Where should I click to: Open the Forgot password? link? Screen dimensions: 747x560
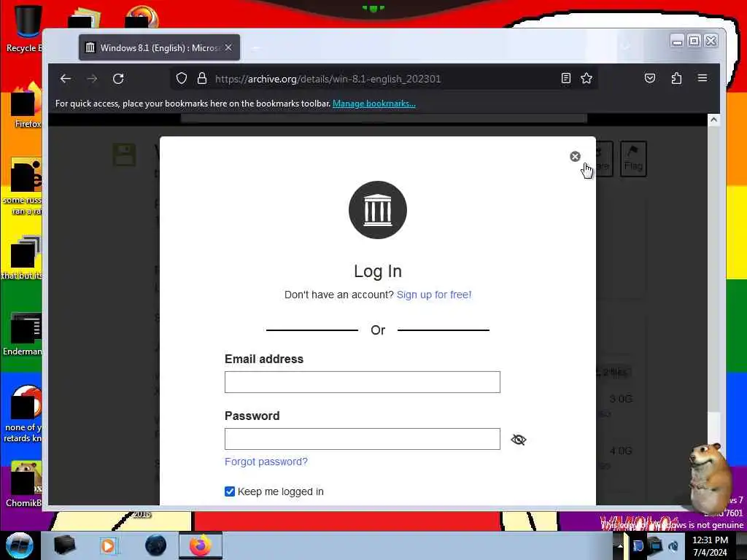(266, 462)
